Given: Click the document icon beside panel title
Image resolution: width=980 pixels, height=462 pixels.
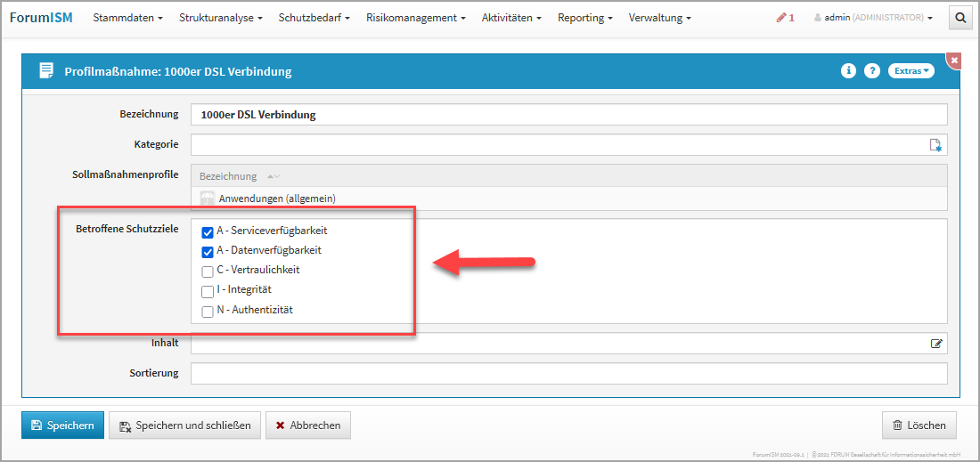Looking at the screenshot, I should coord(46,71).
